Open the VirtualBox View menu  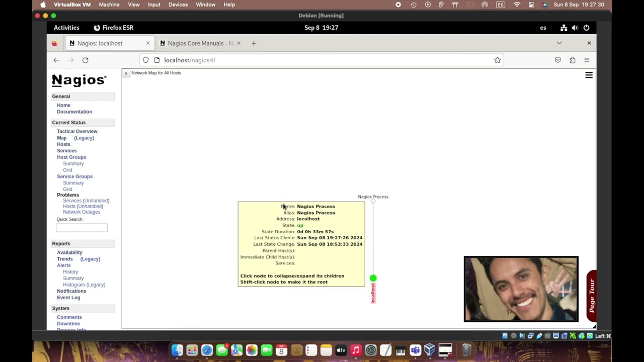click(x=134, y=5)
